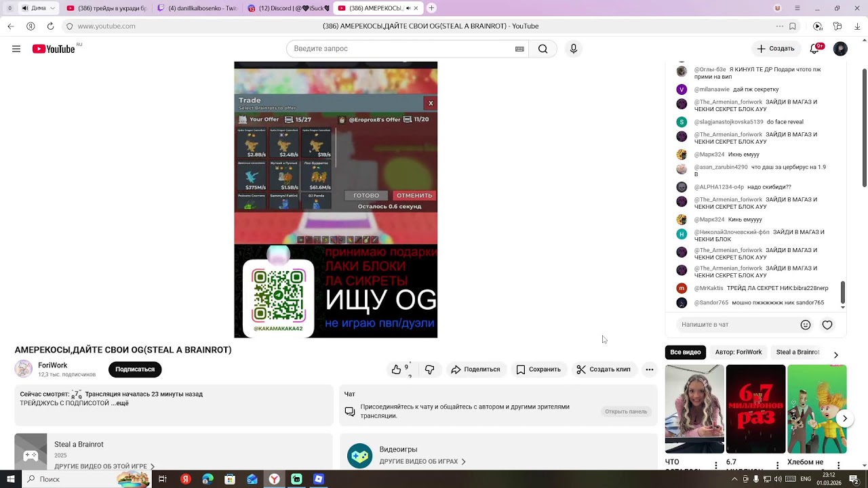This screenshot has height=488, width=868.
Task: Go back with the browser back arrow
Action: [10, 26]
